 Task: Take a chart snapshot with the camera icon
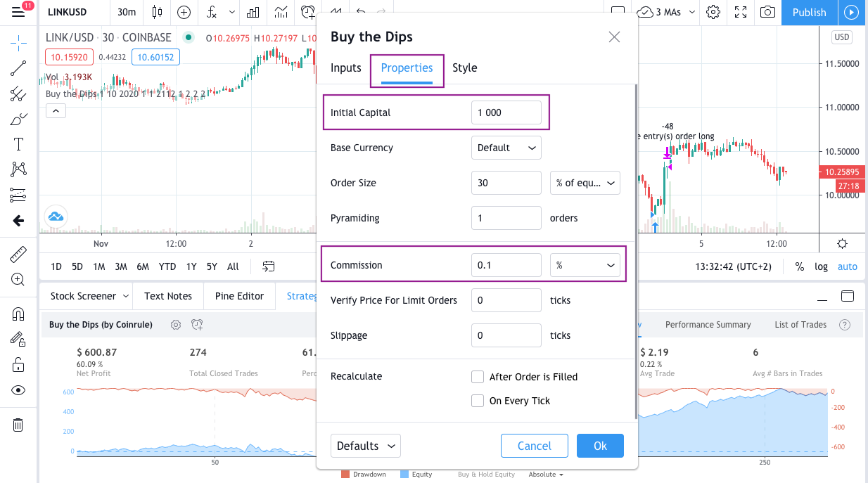pyautogui.click(x=767, y=12)
